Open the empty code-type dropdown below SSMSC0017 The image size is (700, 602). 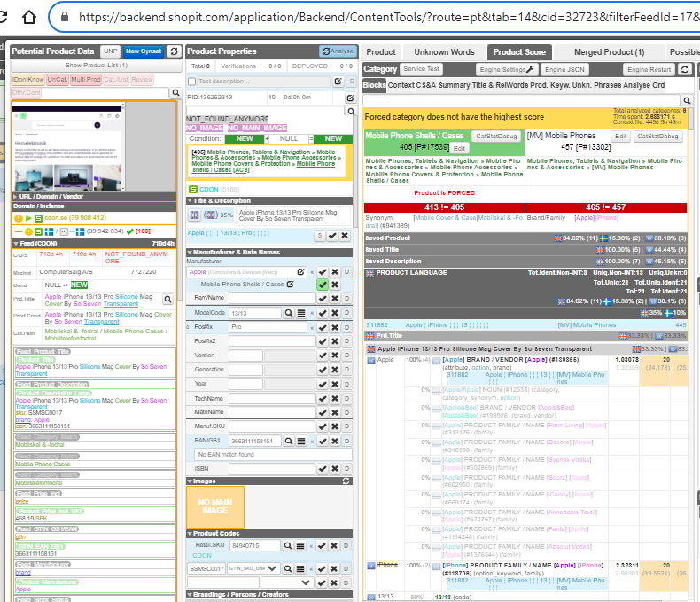285,582
